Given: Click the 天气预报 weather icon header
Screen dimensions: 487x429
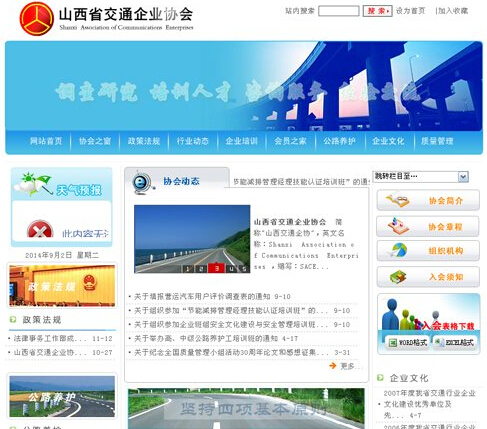Looking at the screenshot, I should (x=61, y=184).
